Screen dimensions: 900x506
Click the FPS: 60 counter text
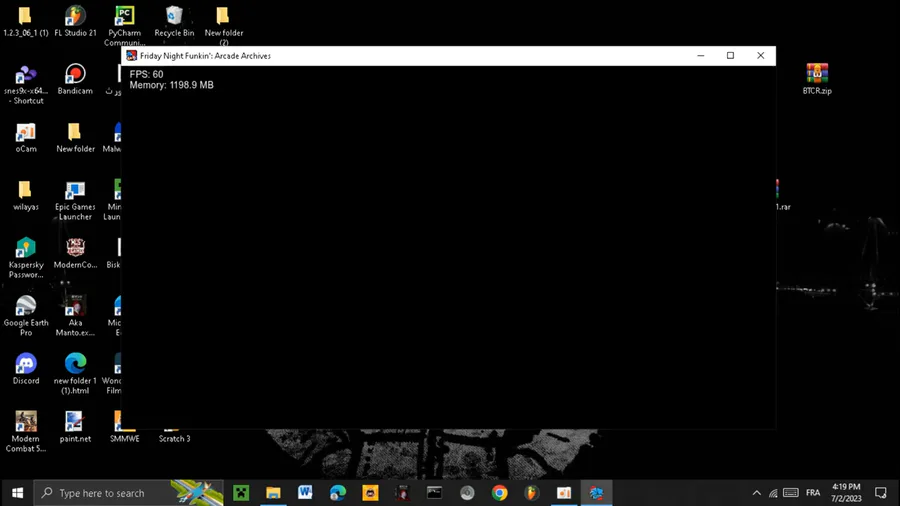coord(146,75)
